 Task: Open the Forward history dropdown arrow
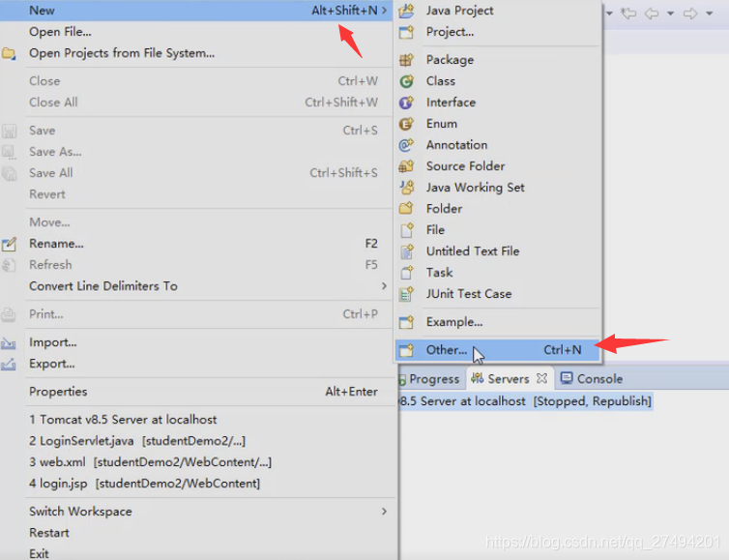(710, 14)
